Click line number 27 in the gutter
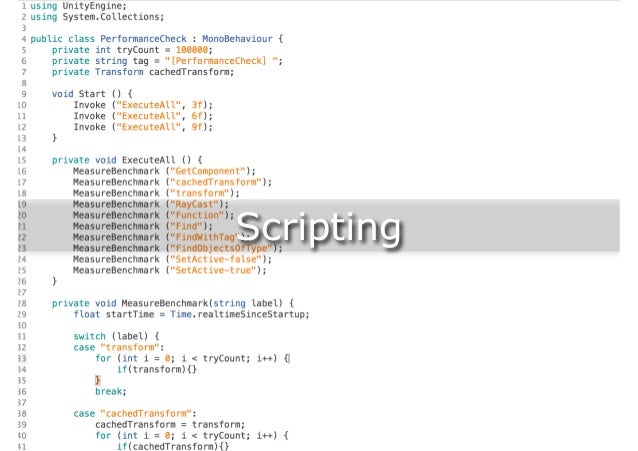 22,293
